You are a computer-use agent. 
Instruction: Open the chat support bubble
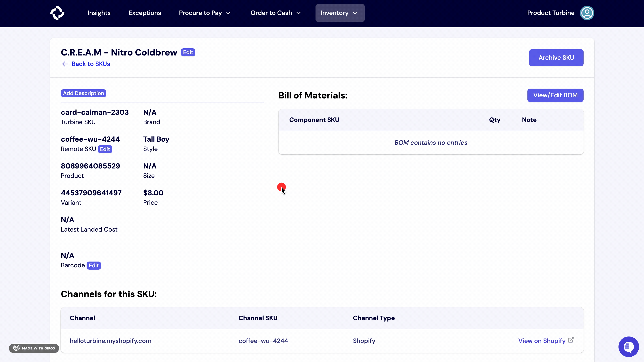pos(628,347)
